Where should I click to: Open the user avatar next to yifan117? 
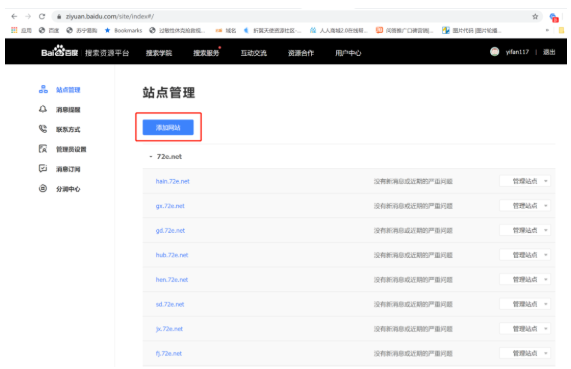click(x=494, y=52)
